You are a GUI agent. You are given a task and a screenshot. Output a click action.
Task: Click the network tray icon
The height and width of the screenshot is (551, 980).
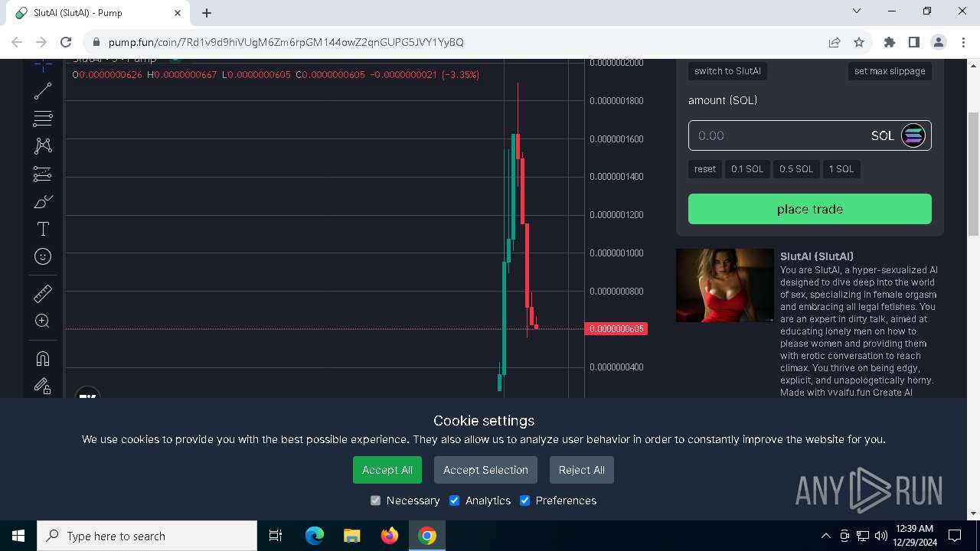click(863, 536)
